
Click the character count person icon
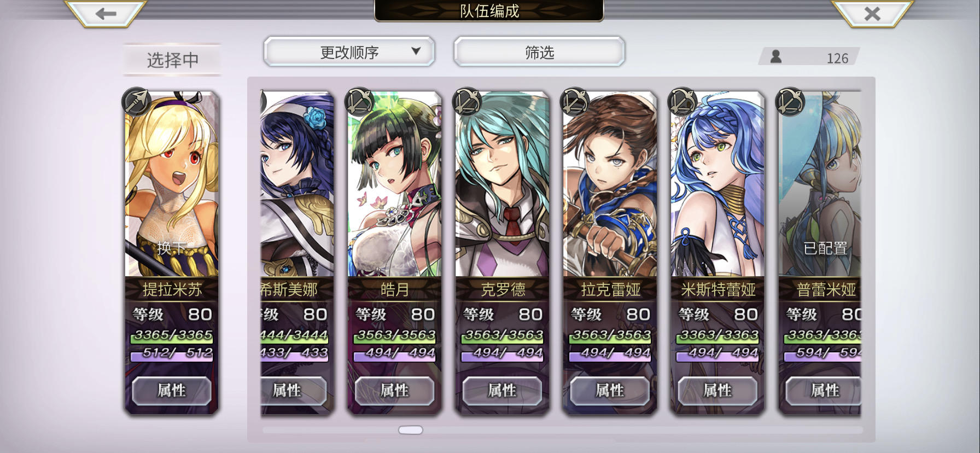[776, 56]
